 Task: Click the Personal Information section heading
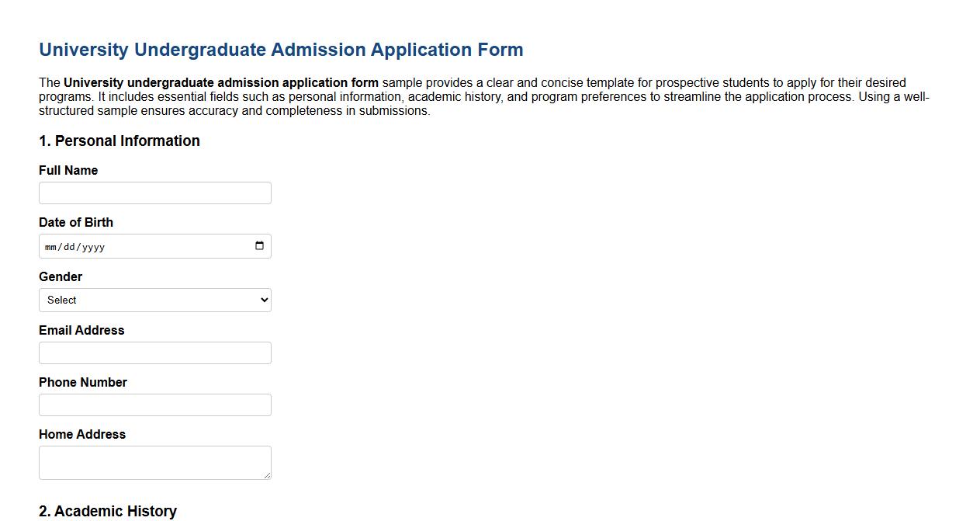pos(119,141)
